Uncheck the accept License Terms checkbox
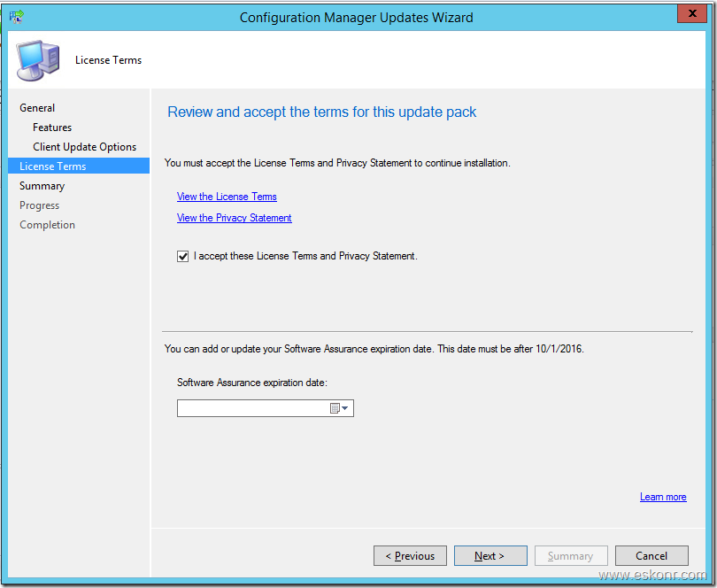This screenshot has width=717, height=588. click(182, 256)
